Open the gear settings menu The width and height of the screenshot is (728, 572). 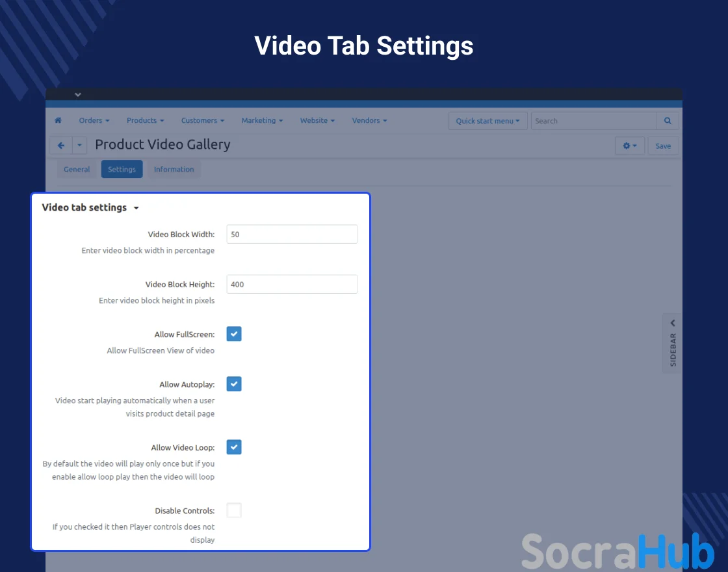[x=630, y=146]
